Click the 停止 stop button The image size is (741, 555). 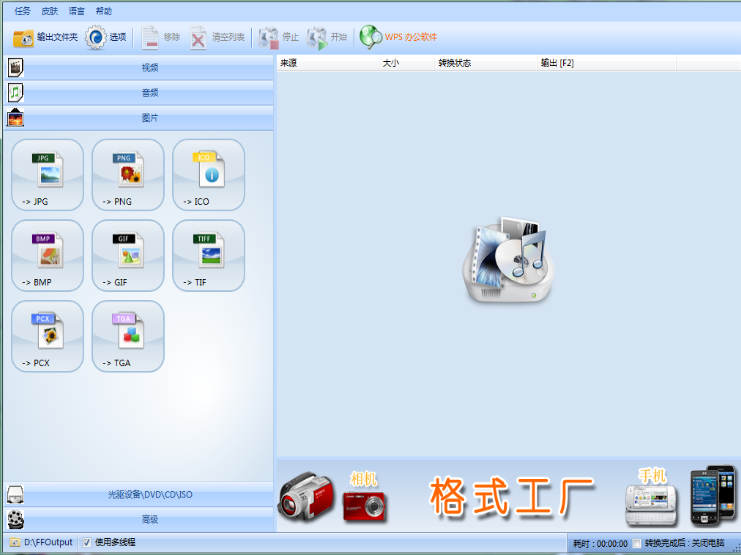click(279, 37)
